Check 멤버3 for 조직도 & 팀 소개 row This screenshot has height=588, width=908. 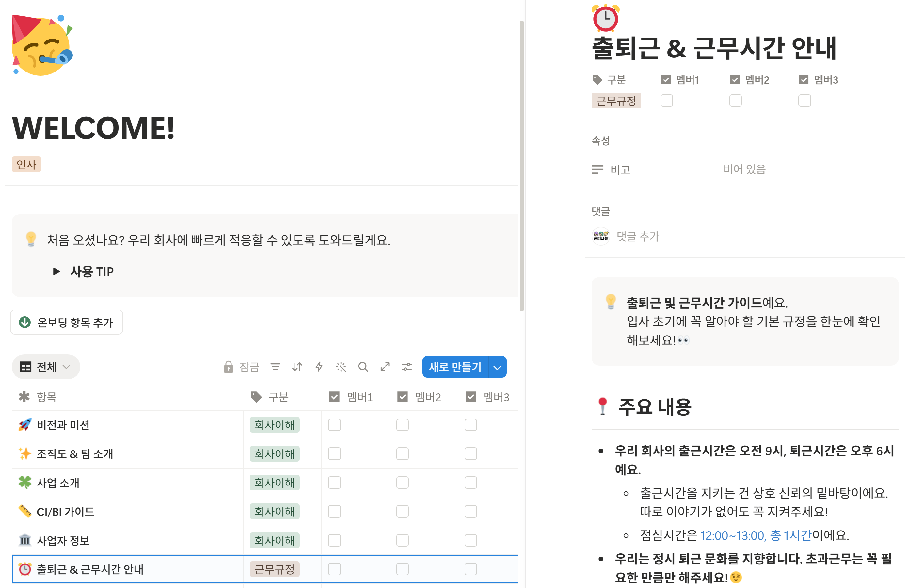[471, 454]
